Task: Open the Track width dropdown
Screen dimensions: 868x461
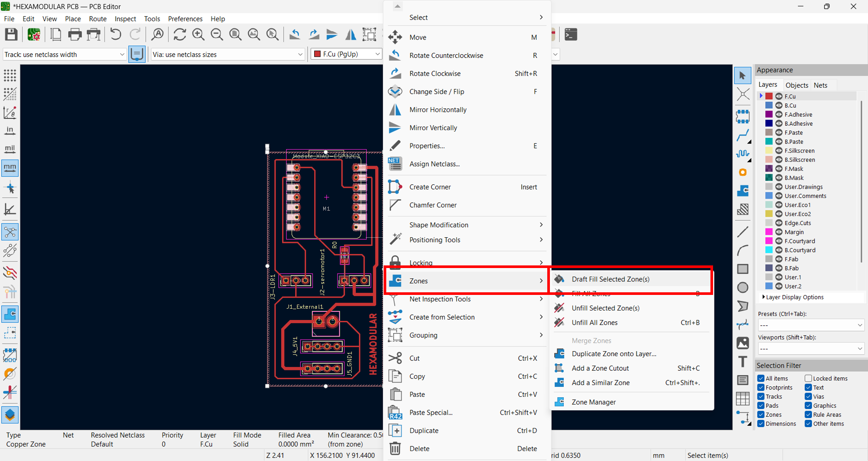Action: tap(64, 55)
